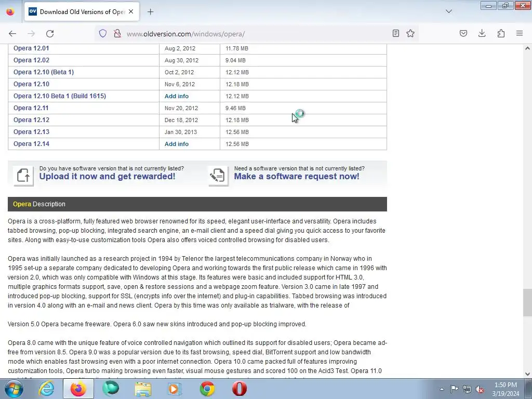532x399 pixels.
Task: Click Make a software request now
Action: tap(297, 177)
